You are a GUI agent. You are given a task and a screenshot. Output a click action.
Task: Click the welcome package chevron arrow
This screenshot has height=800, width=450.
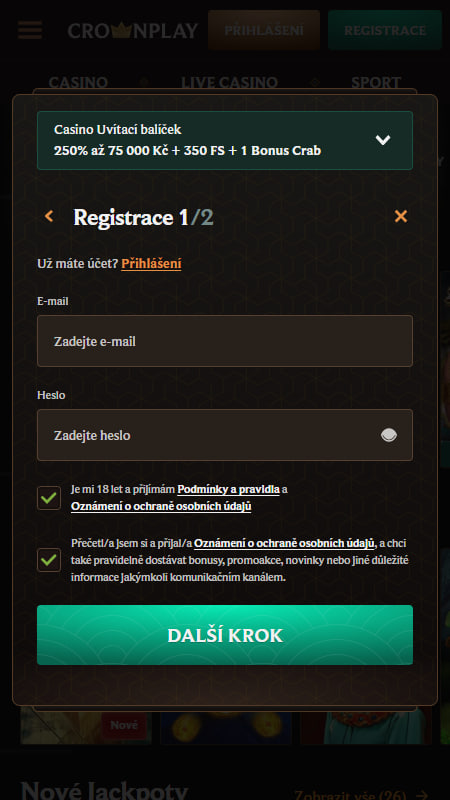pyautogui.click(x=383, y=140)
